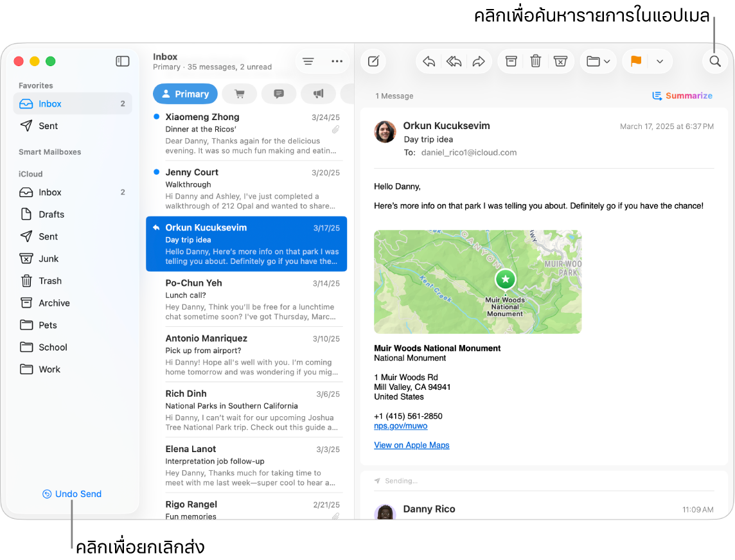735x560 pixels.
Task: Toggle the message filter button
Action: tap(308, 62)
